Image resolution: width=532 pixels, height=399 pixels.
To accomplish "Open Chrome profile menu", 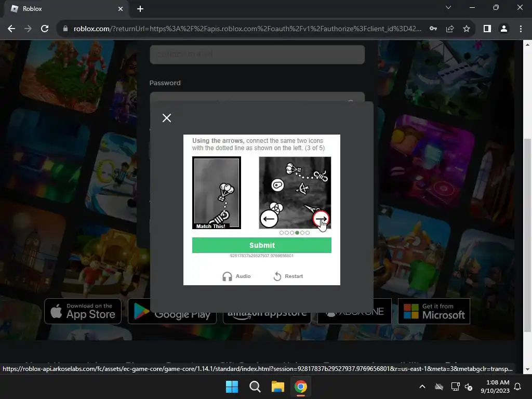I will tap(504, 29).
